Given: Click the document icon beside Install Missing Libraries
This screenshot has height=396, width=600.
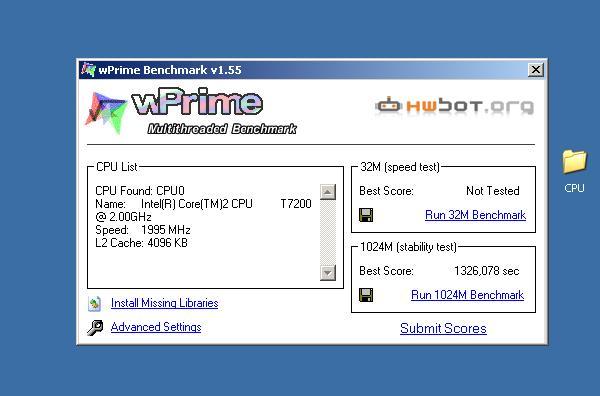Looking at the screenshot, I should [x=94, y=303].
